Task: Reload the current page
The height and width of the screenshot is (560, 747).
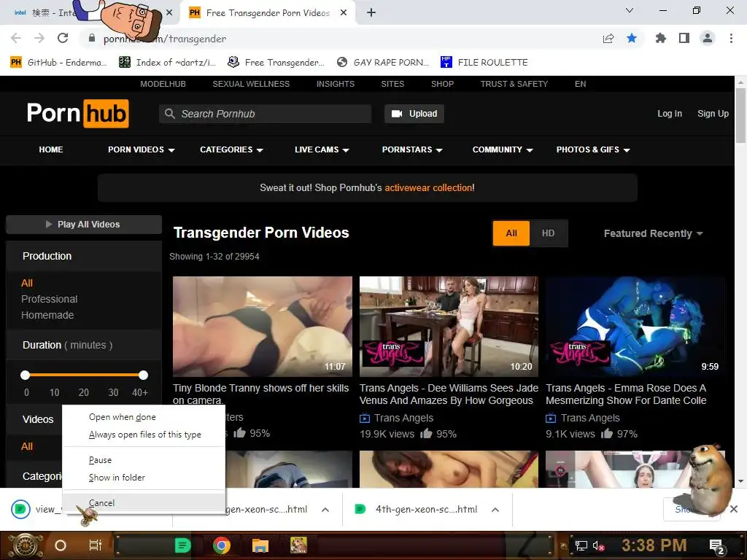Action: click(x=63, y=38)
